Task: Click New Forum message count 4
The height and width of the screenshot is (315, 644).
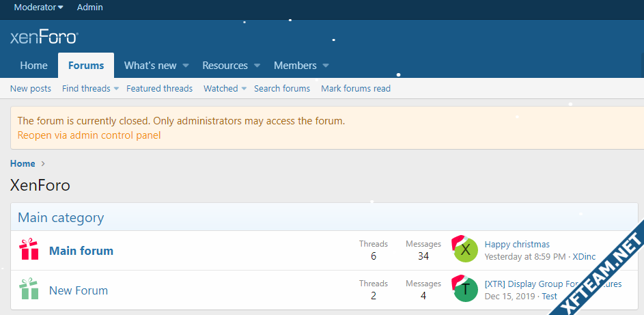Action: (x=423, y=296)
